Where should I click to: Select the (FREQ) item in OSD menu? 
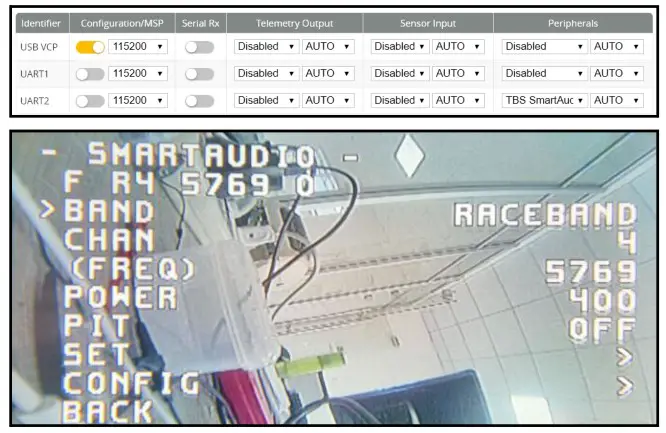[132, 269]
